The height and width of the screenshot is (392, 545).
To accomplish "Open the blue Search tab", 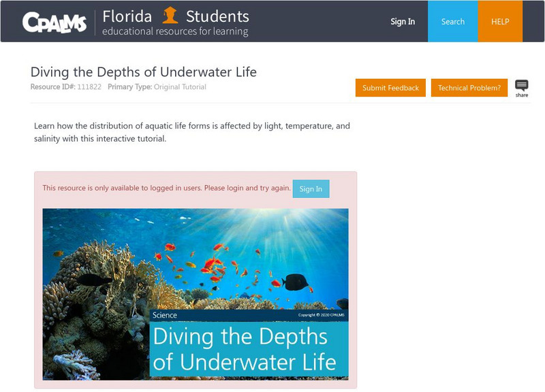I will click(x=452, y=21).
